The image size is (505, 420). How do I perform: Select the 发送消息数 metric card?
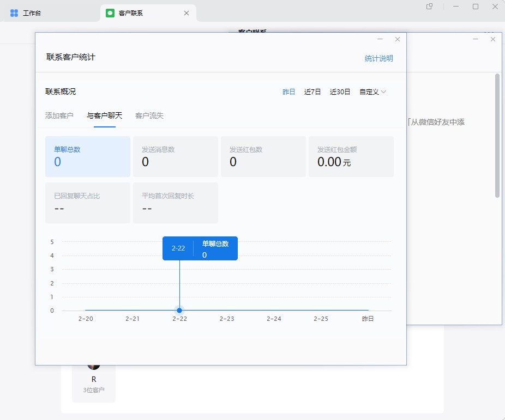click(175, 156)
